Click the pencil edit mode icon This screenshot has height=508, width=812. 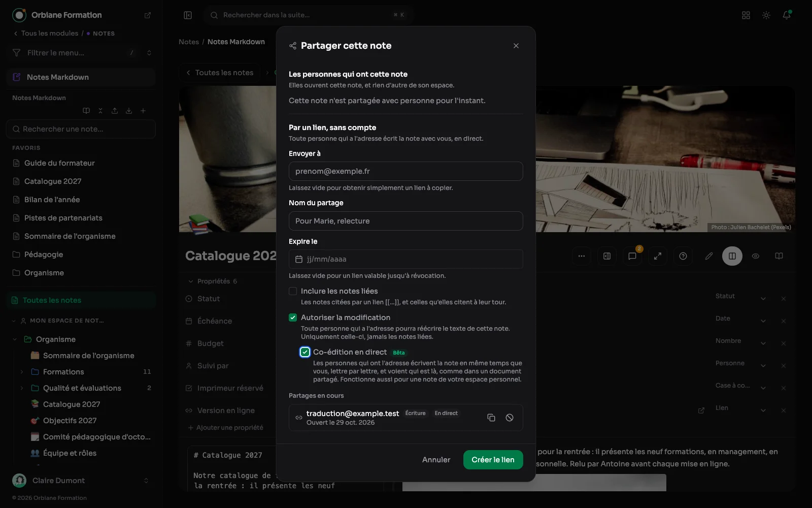coord(709,256)
